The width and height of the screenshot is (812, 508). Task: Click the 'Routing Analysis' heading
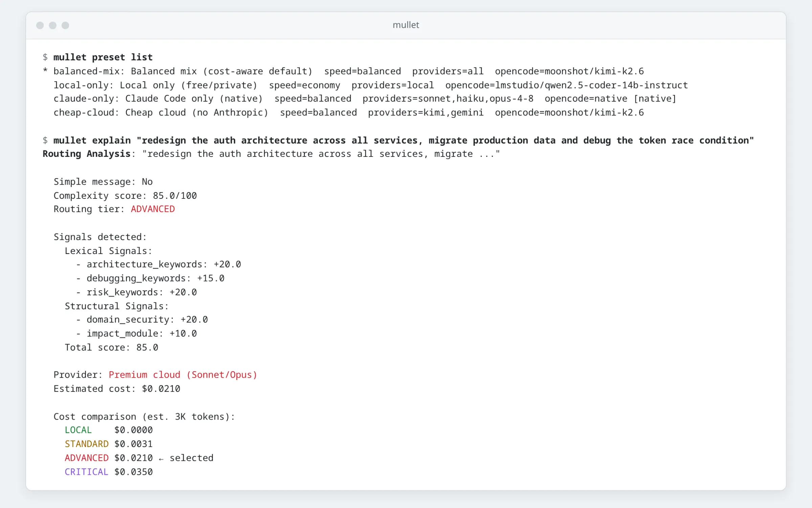coord(87,154)
